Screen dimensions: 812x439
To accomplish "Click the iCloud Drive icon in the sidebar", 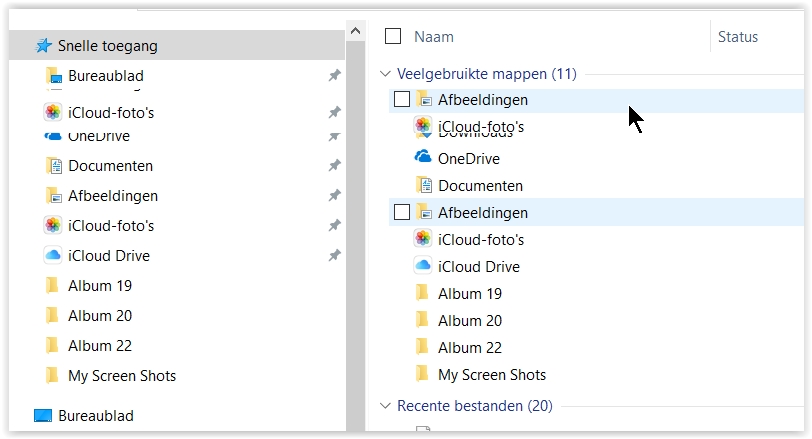I will coord(53,256).
